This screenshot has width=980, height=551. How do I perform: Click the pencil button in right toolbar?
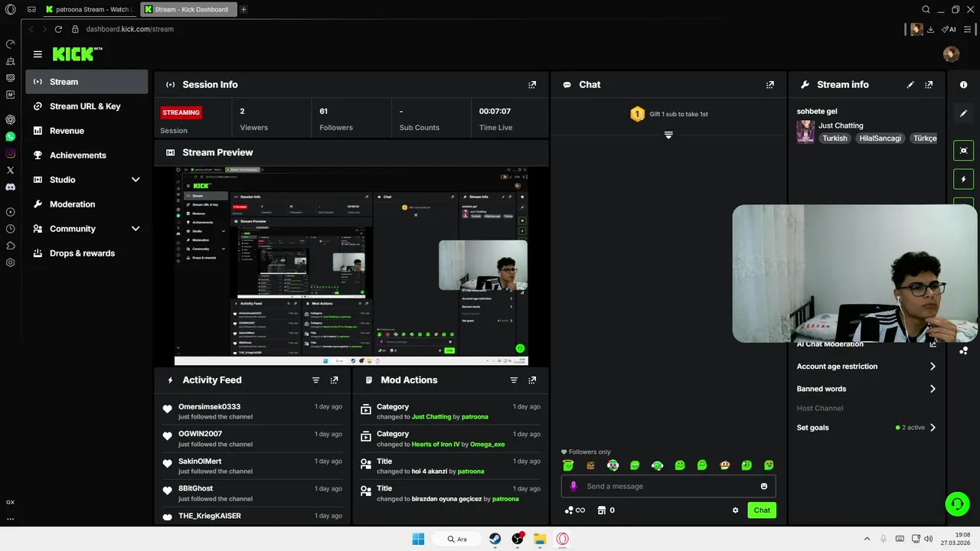tap(964, 113)
